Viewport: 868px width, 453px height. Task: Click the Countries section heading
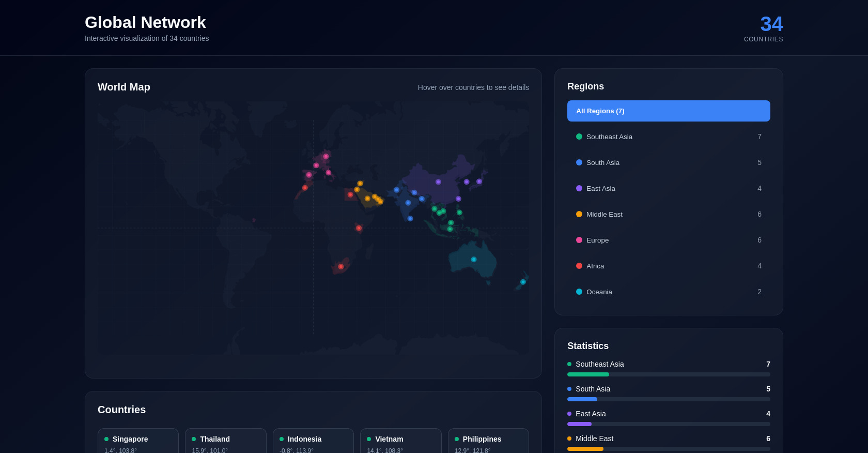(121, 410)
